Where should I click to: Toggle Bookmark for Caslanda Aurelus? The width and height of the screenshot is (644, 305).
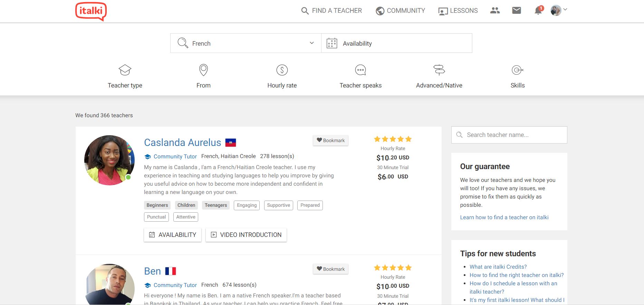[330, 140]
